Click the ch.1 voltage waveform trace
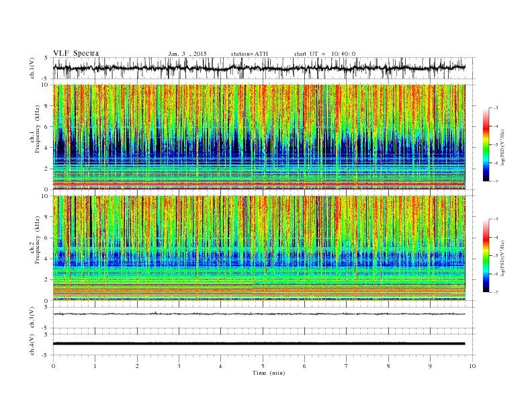The image size is (532, 411). [259, 68]
